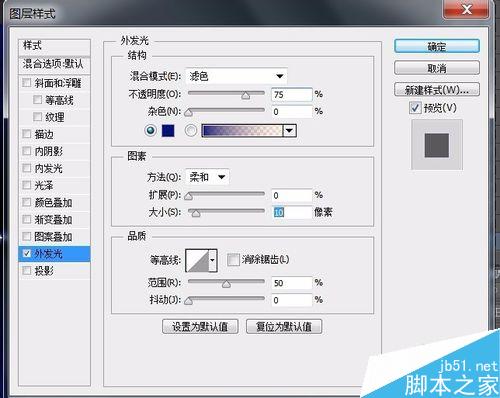Viewport: 500px width, 398px height.
Task: Enable the 内阴影 checkbox
Action: 27,151
